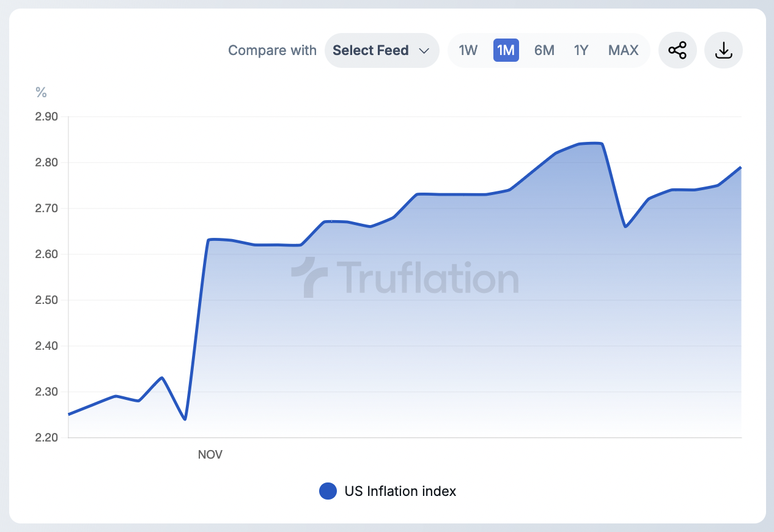
Task: Click the % unit label above axis
Action: 41,92
